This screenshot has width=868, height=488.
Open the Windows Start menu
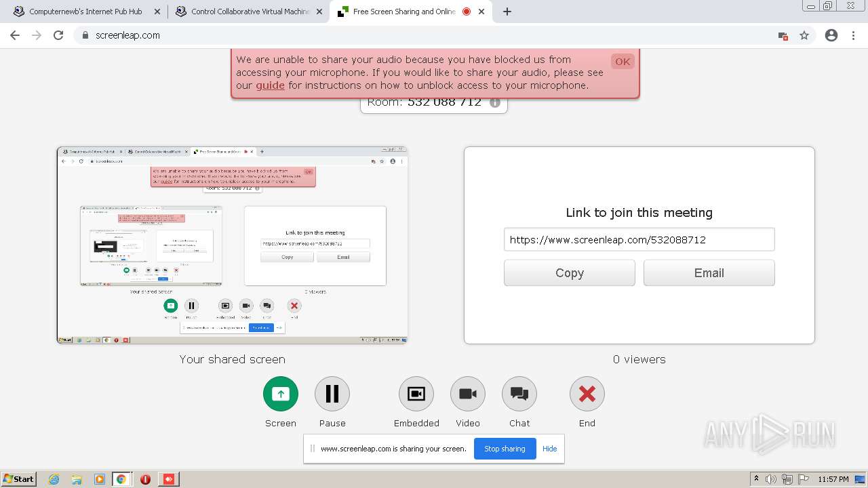click(18, 479)
